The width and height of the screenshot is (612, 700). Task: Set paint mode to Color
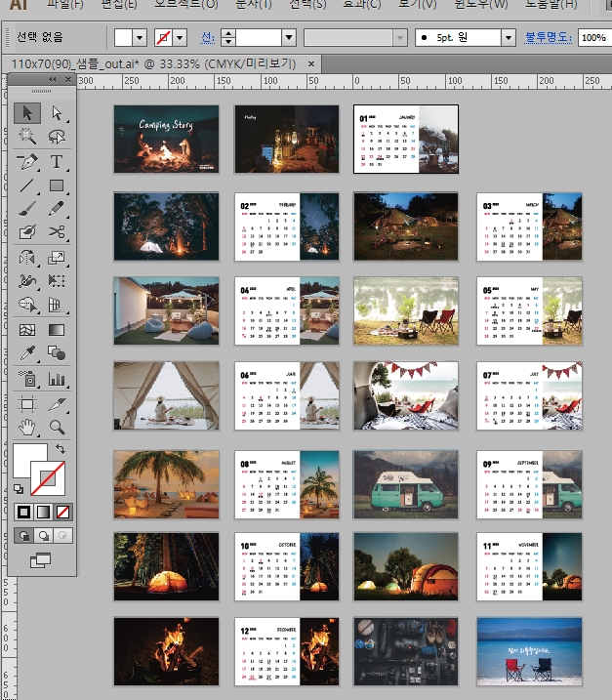23,512
